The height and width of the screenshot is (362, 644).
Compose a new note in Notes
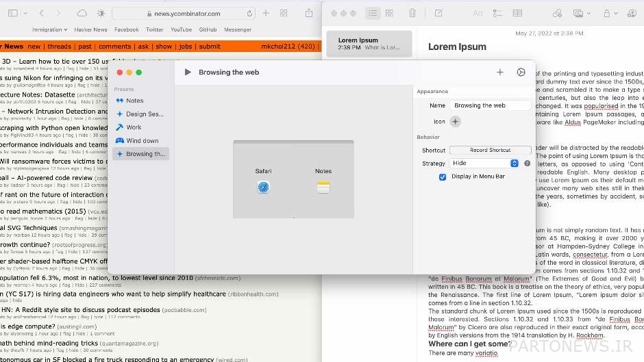pyautogui.click(x=438, y=13)
